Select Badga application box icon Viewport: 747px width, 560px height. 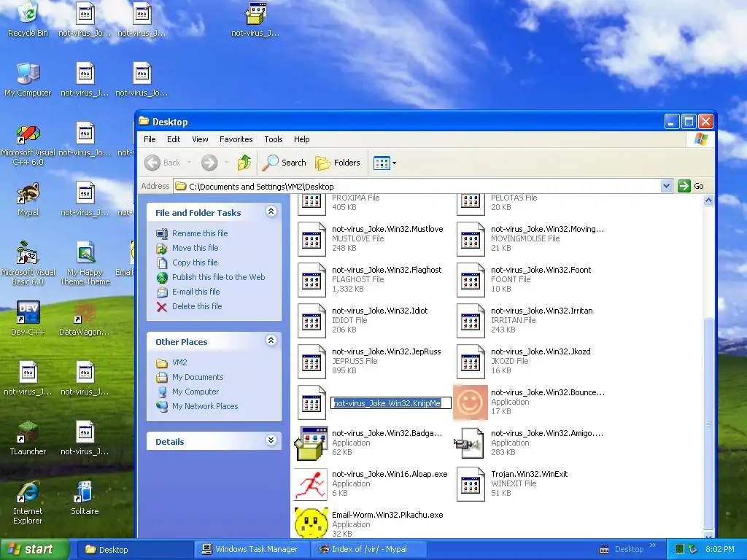coord(311,443)
